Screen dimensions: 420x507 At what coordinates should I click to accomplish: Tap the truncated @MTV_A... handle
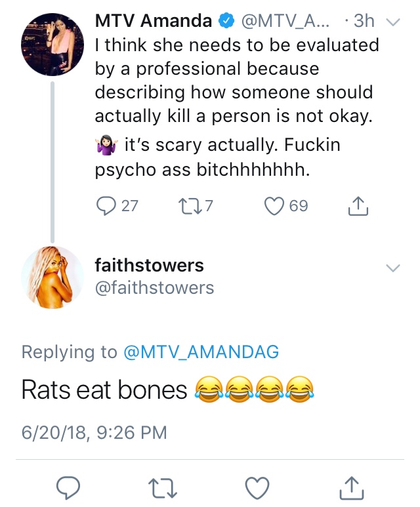tap(285, 22)
